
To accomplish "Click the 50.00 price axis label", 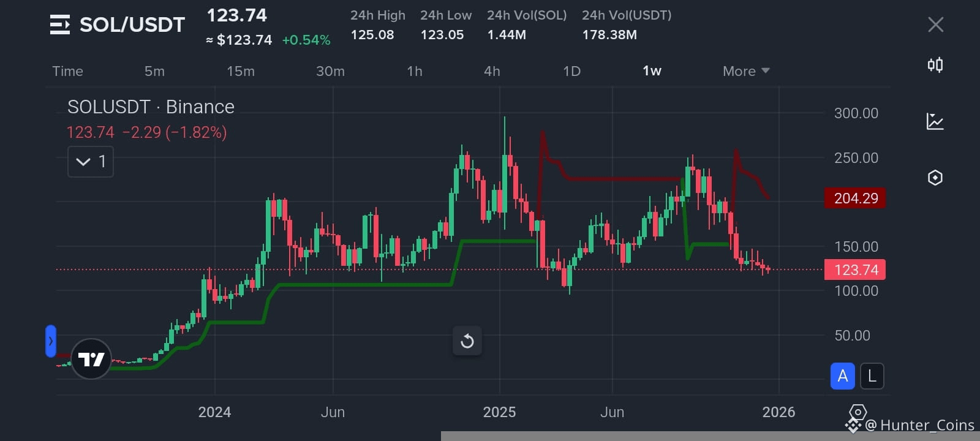I will click(852, 336).
